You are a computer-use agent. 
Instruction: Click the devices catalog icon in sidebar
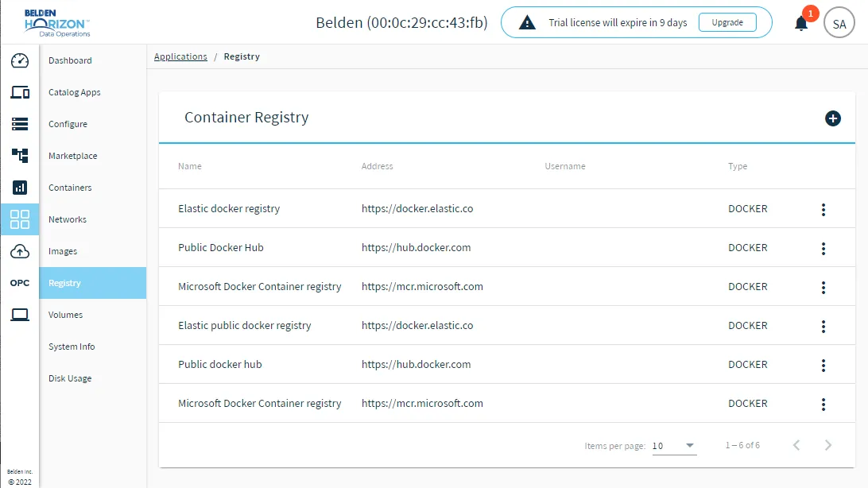(20, 92)
